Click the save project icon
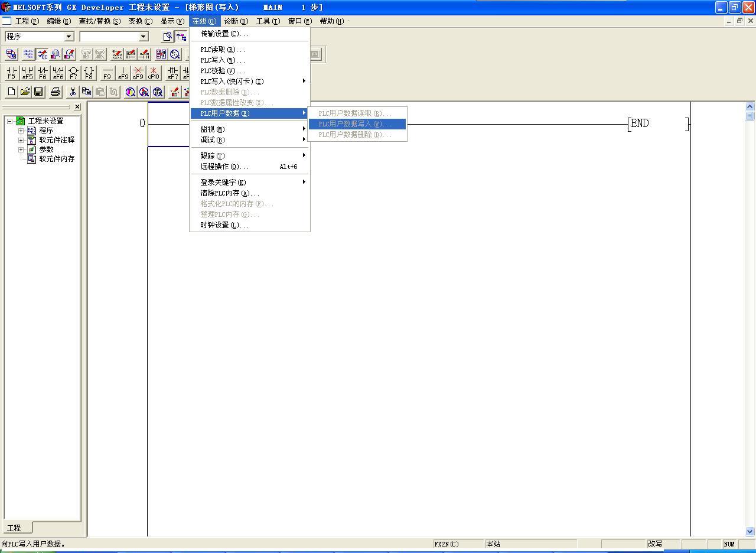756x553 pixels. coord(38,92)
